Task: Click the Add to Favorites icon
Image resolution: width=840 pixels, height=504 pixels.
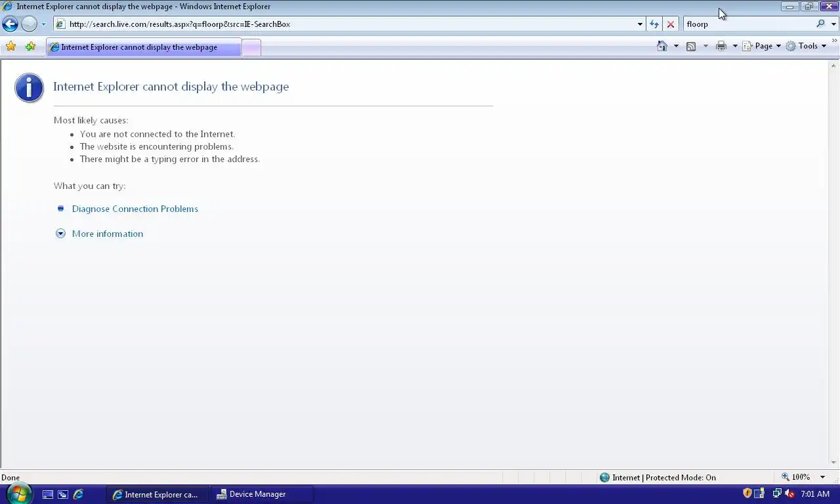Action: point(30,47)
